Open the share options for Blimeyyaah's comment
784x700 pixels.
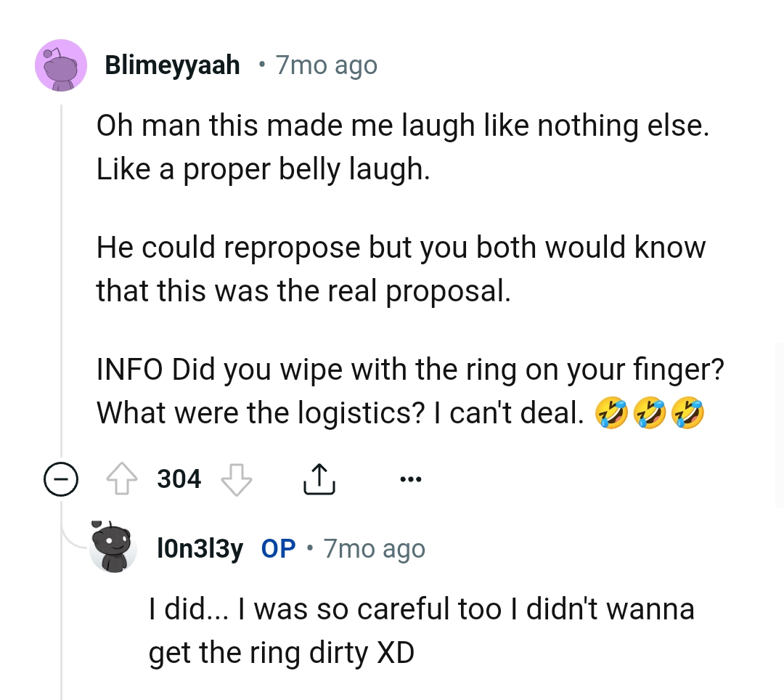[x=319, y=478]
